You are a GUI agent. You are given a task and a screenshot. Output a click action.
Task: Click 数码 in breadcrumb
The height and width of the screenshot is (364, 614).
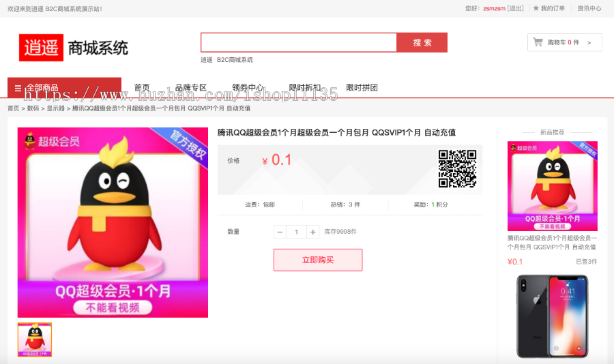click(x=33, y=108)
